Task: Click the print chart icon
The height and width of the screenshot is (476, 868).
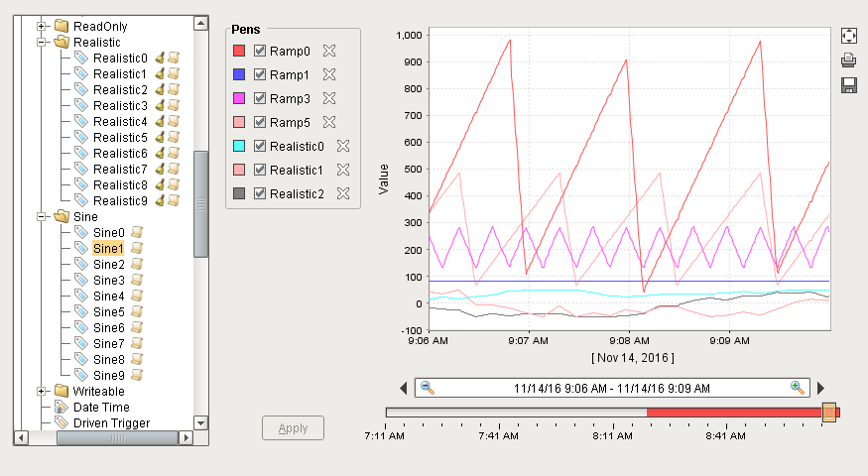Action: (848, 60)
